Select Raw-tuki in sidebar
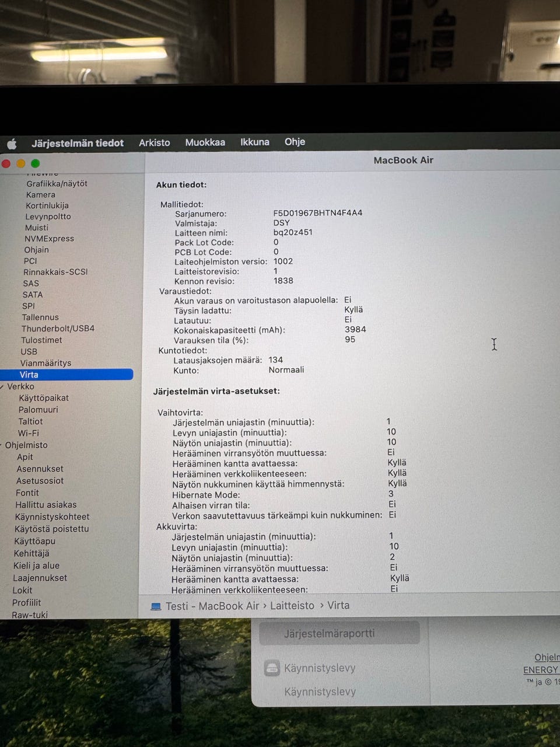Viewport: 560px width, 747px height. [30, 615]
